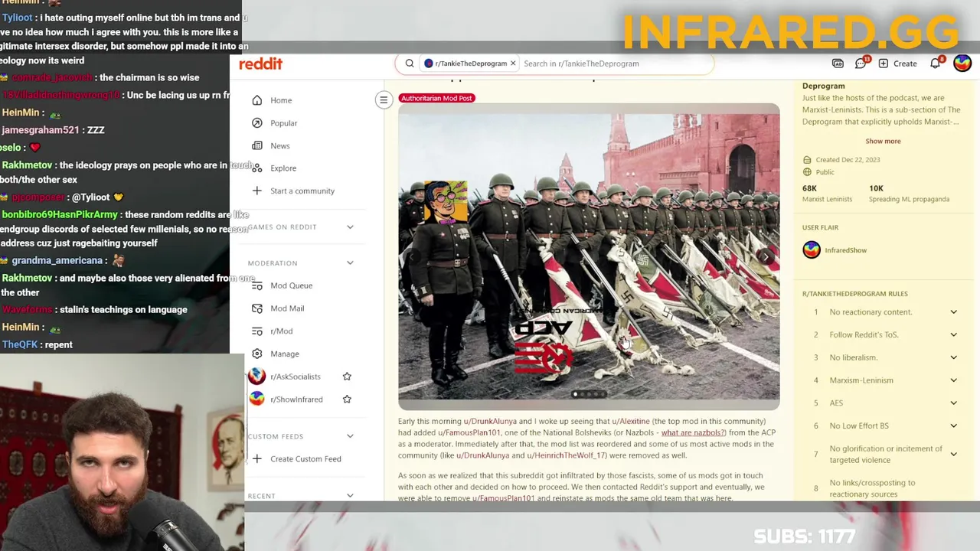
Task: Click the Popular arrow icon
Action: tap(256, 123)
